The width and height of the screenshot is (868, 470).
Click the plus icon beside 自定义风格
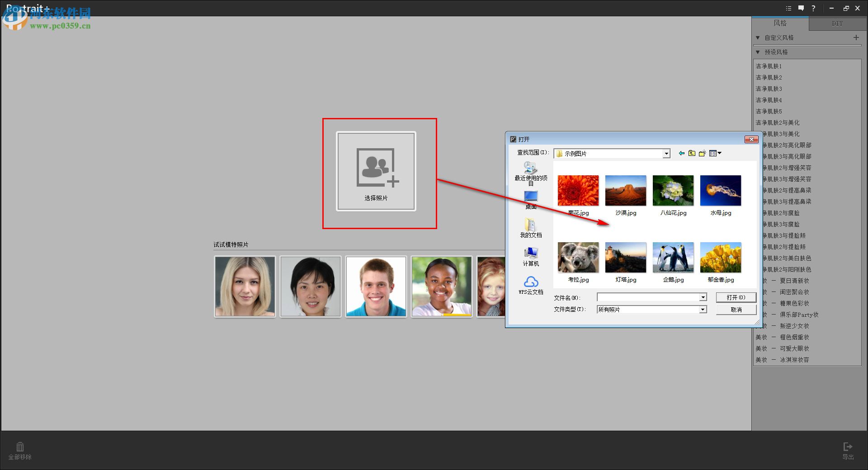tap(856, 38)
